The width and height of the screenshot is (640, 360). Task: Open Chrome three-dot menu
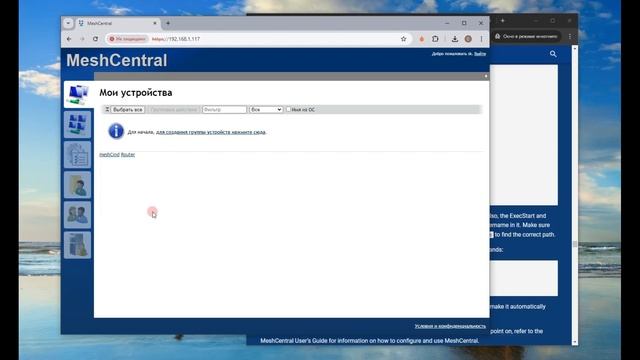pyautogui.click(x=481, y=39)
